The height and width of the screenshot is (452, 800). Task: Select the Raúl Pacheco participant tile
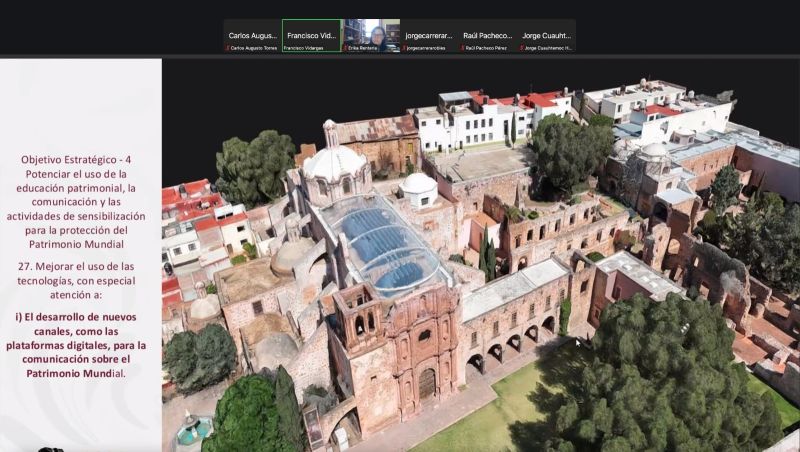point(488,35)
